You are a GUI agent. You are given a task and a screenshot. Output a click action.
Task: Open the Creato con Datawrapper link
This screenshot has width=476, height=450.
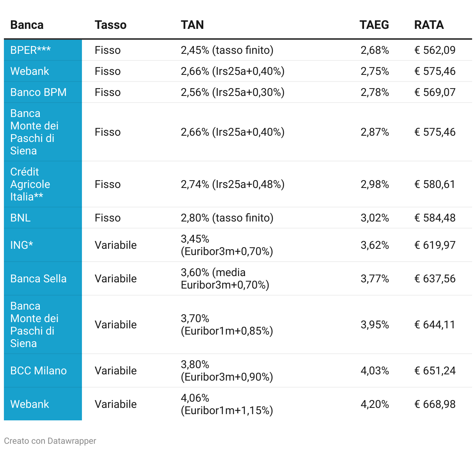[x=50, y=441]
